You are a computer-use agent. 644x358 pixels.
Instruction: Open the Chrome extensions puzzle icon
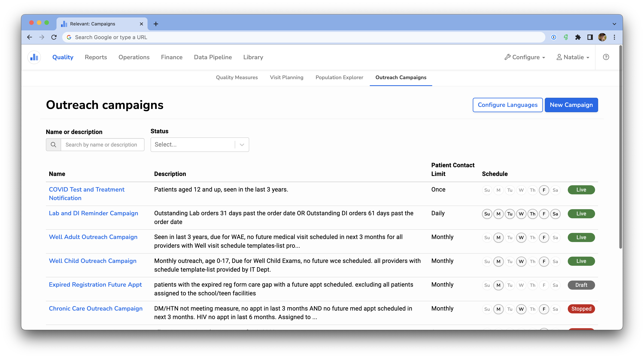578,37
